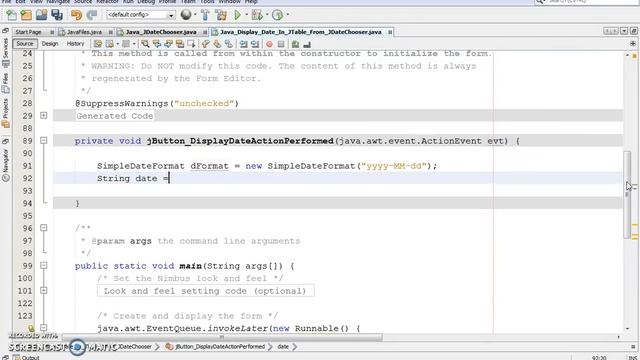Toggle Bookmark in editor toolbar
Viewport: 640px width, 360px height.
[x=229, y=44]
